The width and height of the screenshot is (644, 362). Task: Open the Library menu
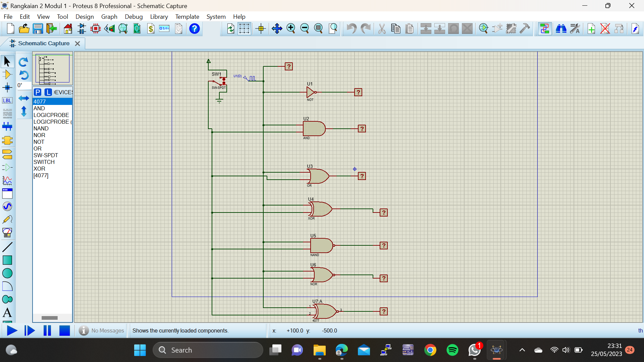[x=159, y=17]
